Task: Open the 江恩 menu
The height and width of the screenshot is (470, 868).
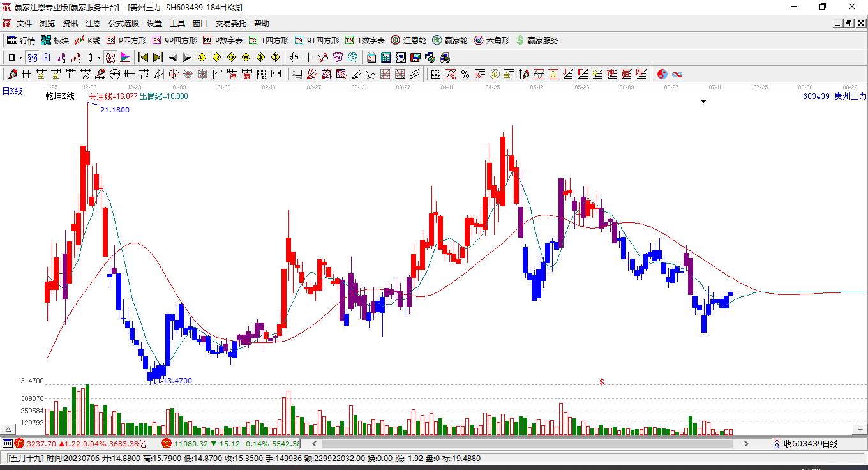Action: click(x=93, y=24)
